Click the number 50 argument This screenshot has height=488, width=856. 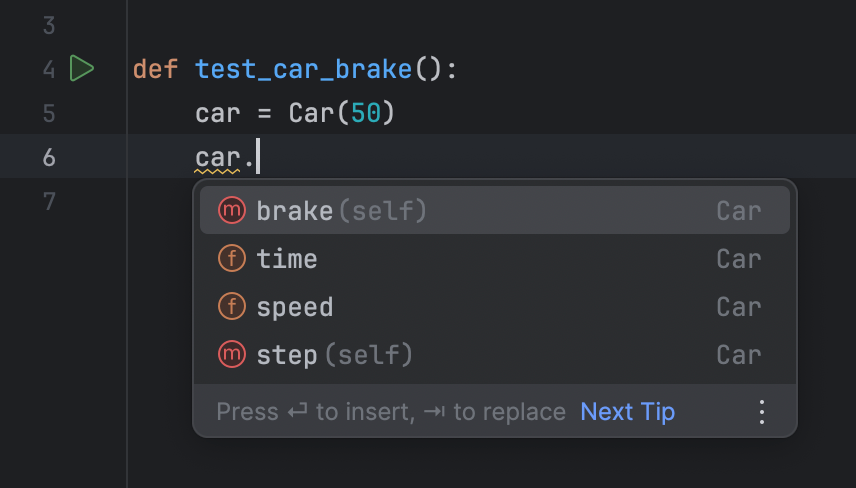click(x=365, y=113)
